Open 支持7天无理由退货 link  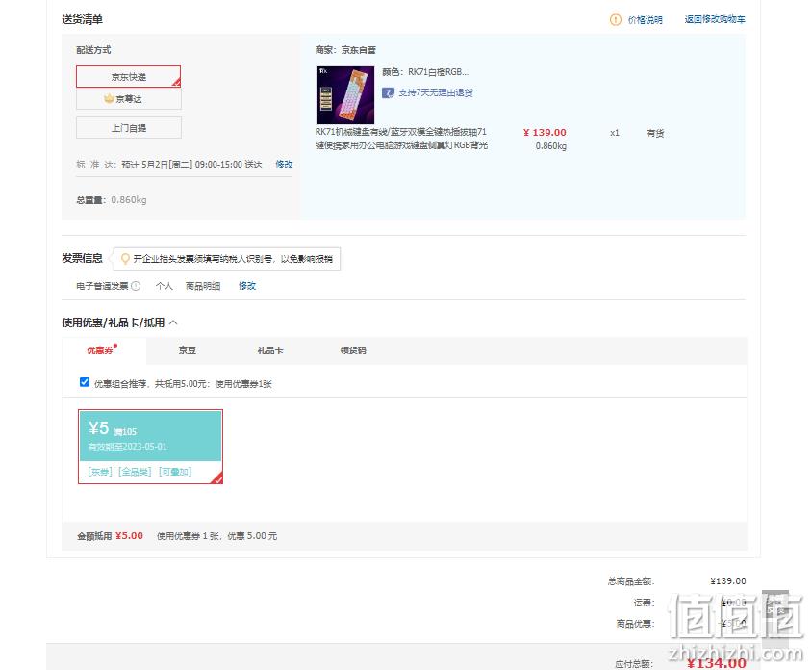click(x=436, y=92)
